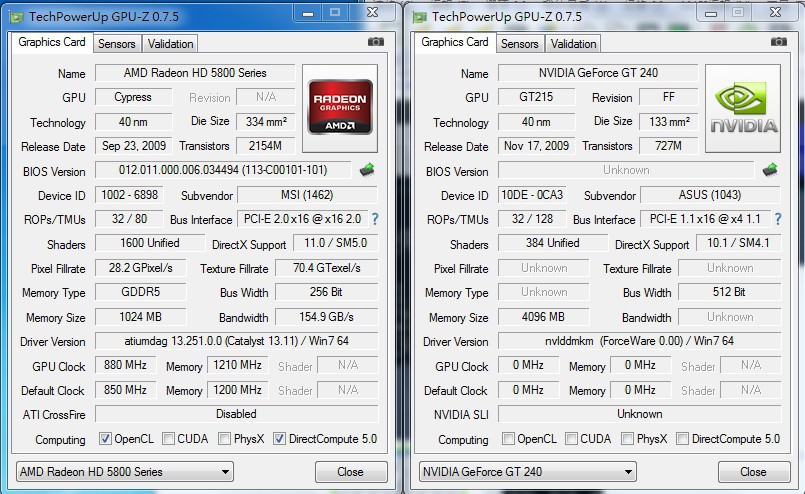This screenshot has height=494, width=805.
Task: Click Bandwidth value 154.9 GB/s
Action: 327,317
